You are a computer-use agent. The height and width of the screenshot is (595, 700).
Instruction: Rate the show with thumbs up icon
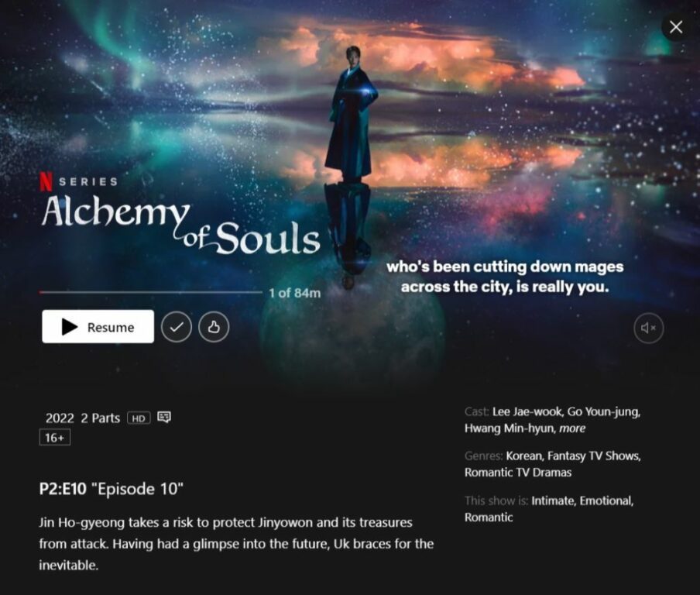214,327
